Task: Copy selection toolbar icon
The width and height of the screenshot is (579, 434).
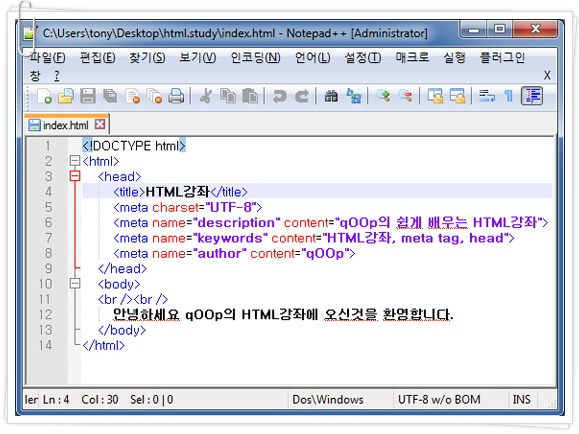Action: (x=228, y=96)
